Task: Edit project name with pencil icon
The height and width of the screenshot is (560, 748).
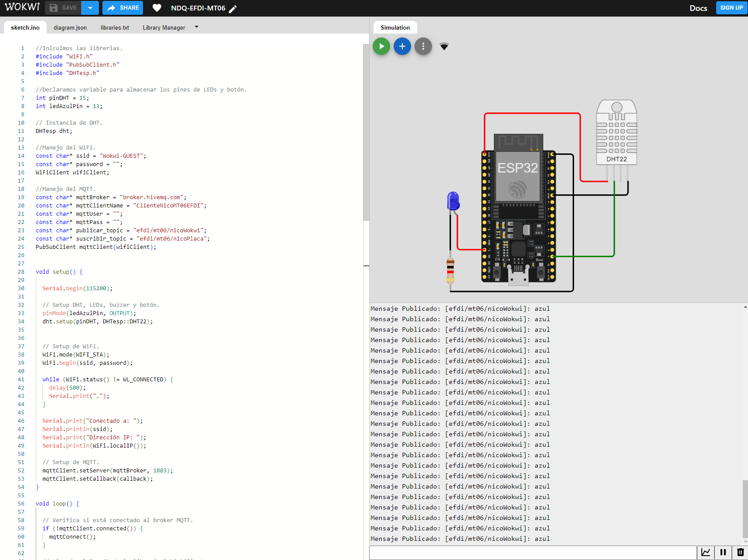Action: click(x=233, y=9)
